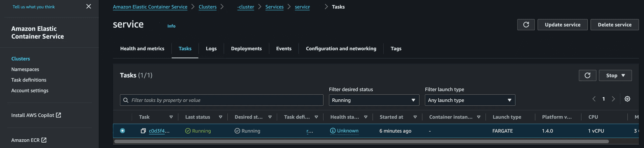The image size is (644, 148).
Task: Click the copy icon next to task ID
Action: [x=143, y=131]
